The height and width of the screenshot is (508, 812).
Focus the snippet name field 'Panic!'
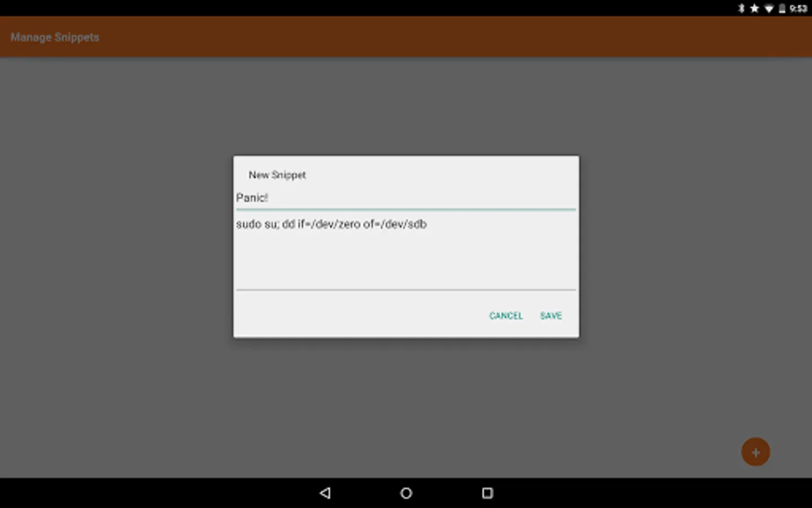click(x=406, y=198)
